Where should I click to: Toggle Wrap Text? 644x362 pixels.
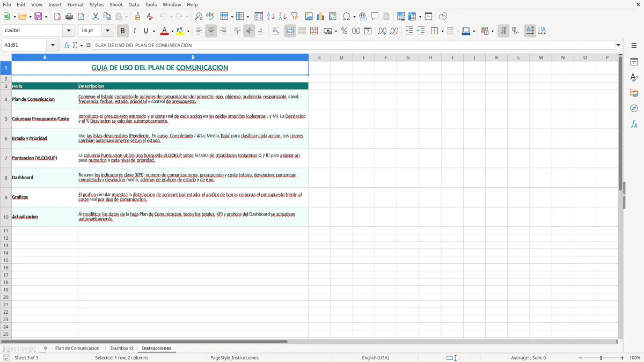pos(276,31)
